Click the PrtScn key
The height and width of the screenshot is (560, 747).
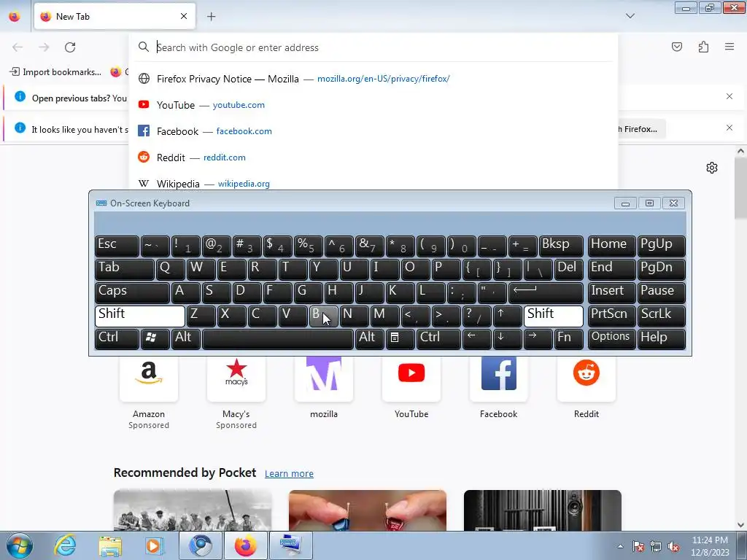(612, 316)
